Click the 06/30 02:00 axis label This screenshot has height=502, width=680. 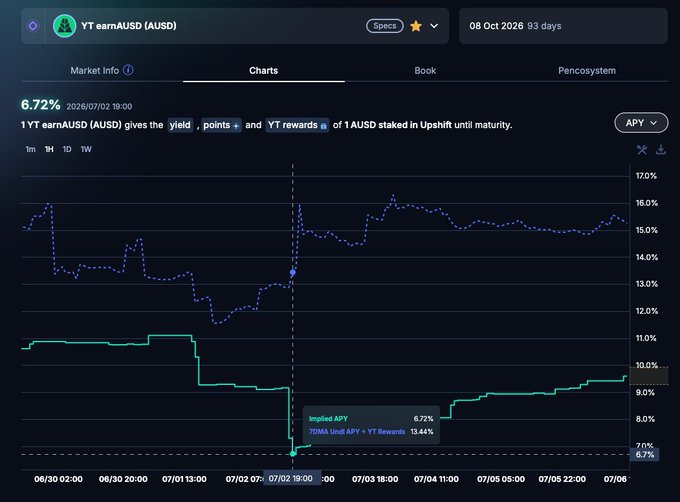pyautogui.click(x=59, y=479)
